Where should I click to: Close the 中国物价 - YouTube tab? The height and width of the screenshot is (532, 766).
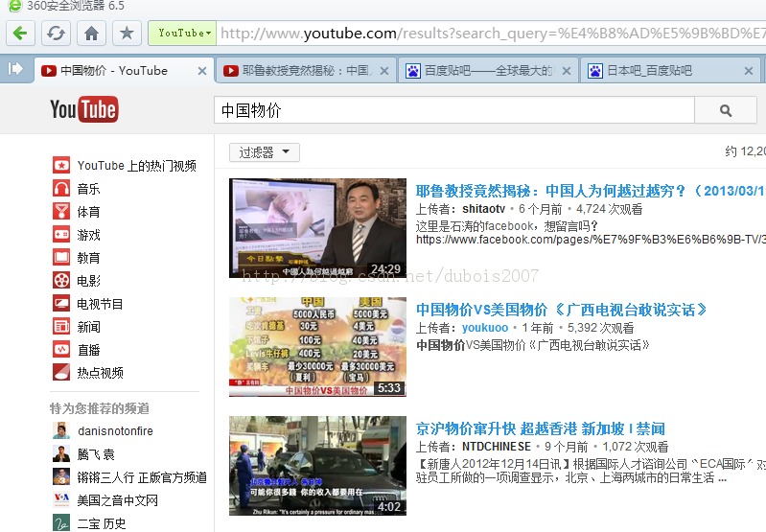tap(201, 71)
